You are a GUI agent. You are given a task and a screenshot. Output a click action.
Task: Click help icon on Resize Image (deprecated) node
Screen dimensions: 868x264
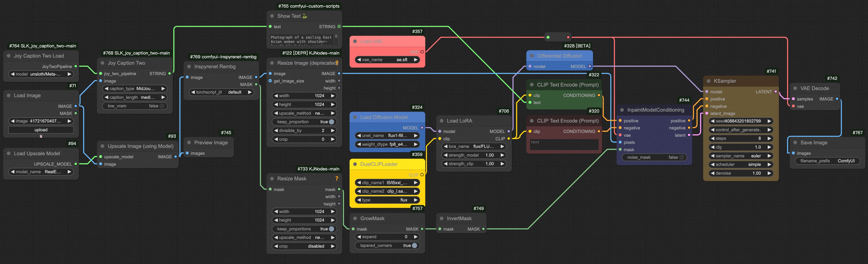337,63
